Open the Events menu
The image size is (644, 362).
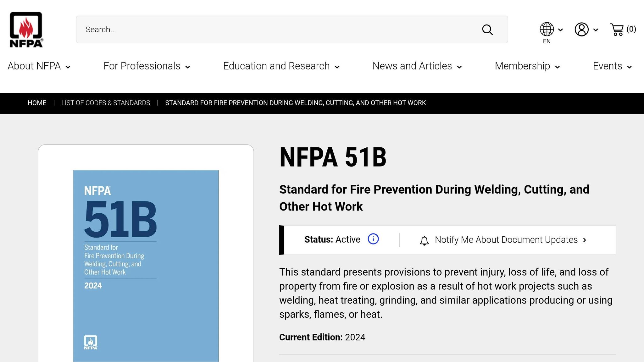click(x=608, y=66)
